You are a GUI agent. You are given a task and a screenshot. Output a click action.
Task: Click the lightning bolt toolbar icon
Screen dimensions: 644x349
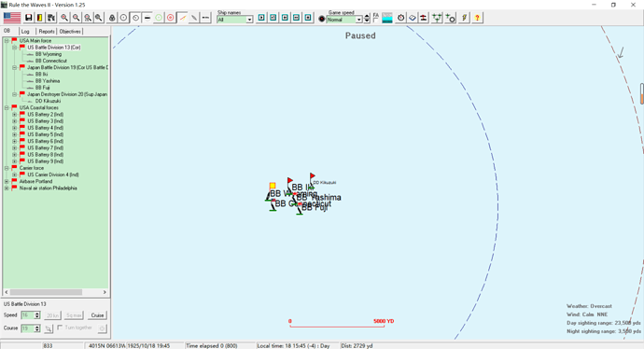coord(464,18)
